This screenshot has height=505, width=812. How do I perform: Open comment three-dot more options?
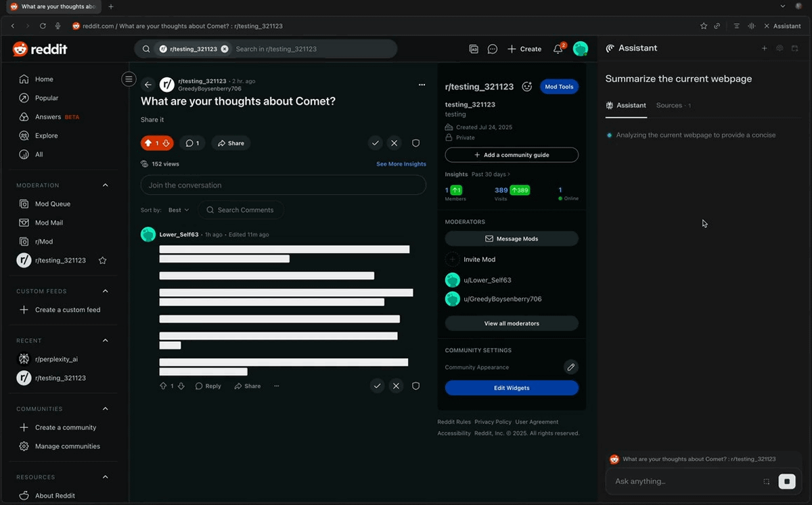coord(276,386)
